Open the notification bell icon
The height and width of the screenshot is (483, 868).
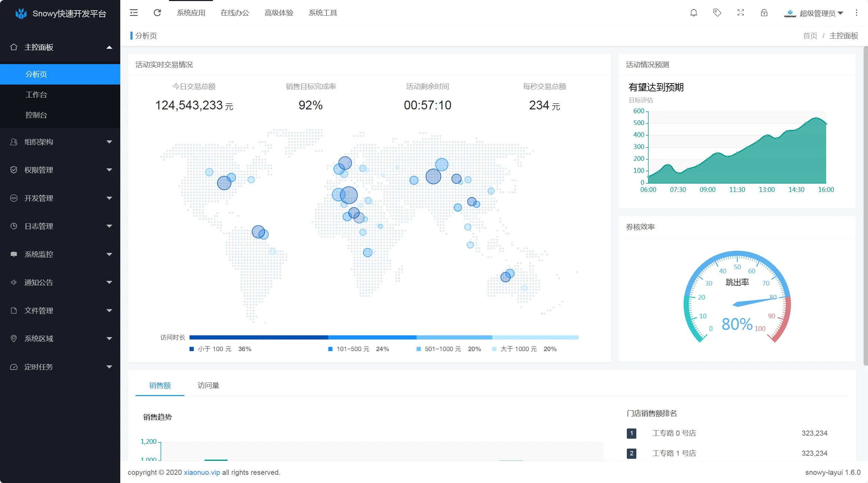pos(694,13)
